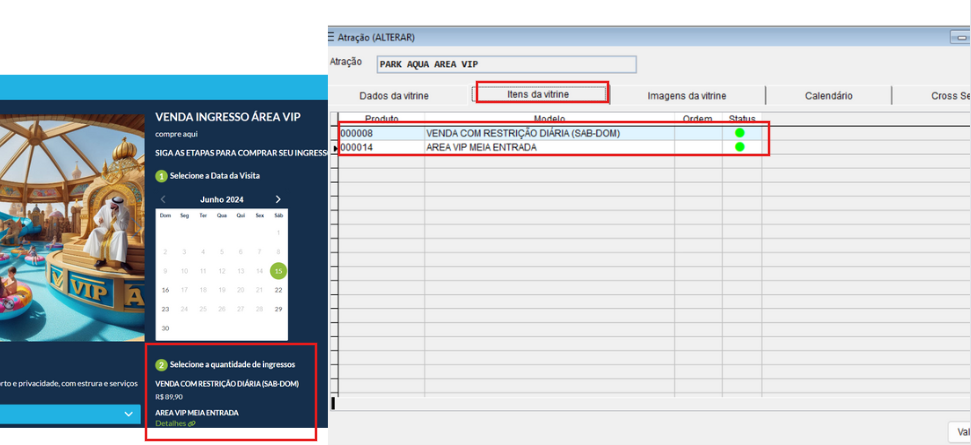Select June 15 highlighted date
Screen dimensions: 971x445
tap(278, 271)
